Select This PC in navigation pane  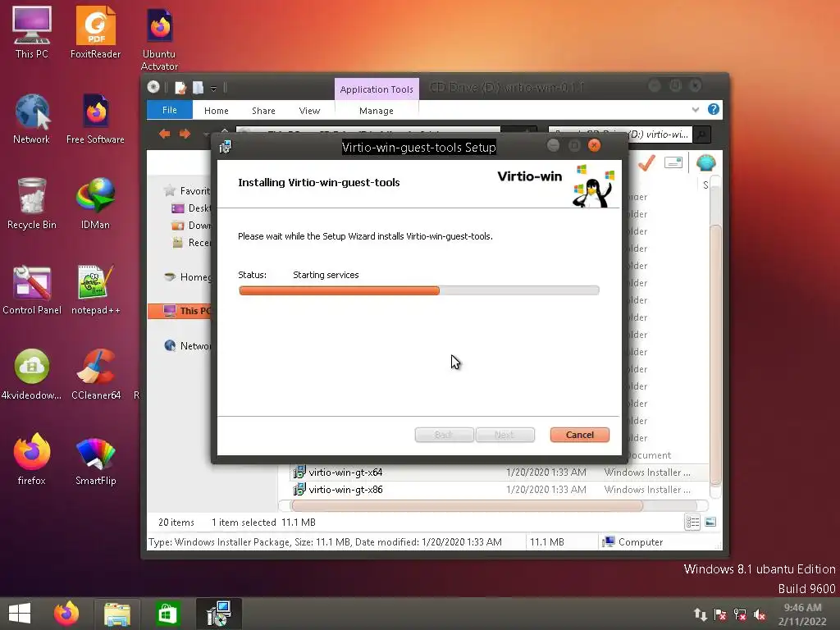pyautogui.click(x=180, y=311)
